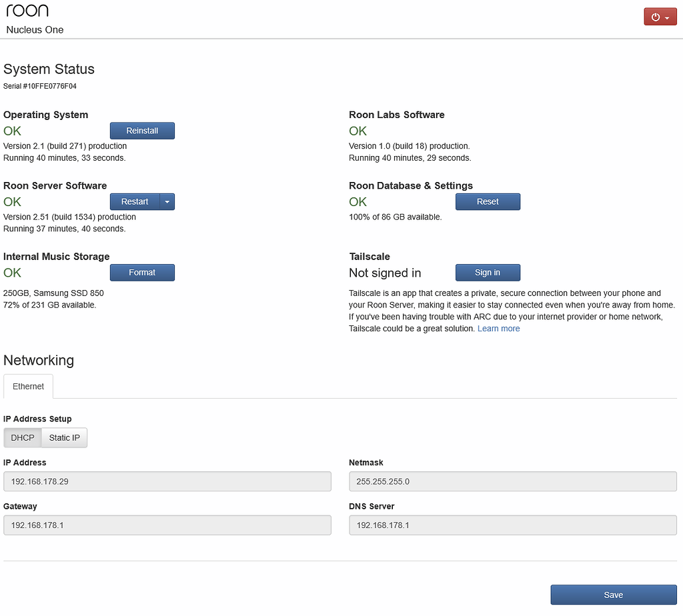Click the IP Address input field
This screenshot has height=616, width=683.
[x=167, y=481]
